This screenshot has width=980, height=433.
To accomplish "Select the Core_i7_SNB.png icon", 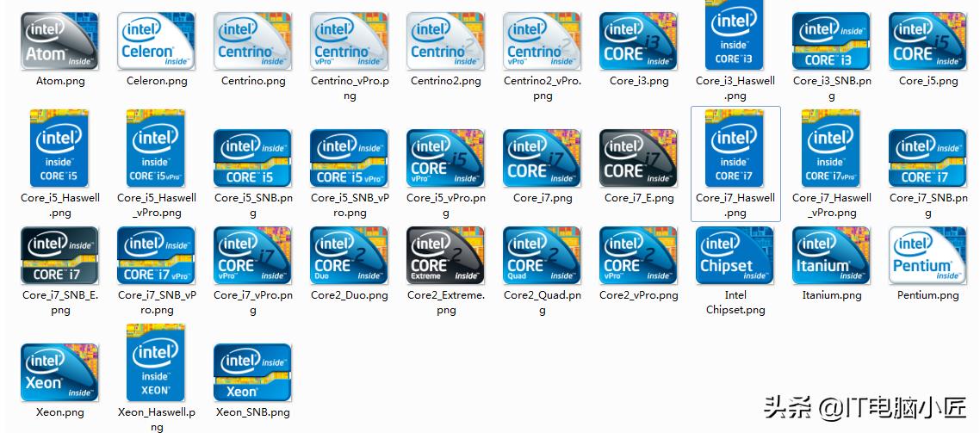I will coord(927,158).
